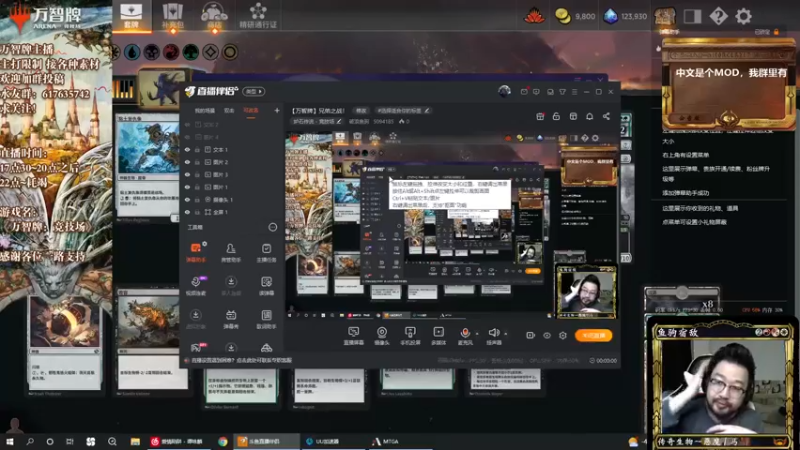Open the 读弹幕 tool

(x=266, y=286)
